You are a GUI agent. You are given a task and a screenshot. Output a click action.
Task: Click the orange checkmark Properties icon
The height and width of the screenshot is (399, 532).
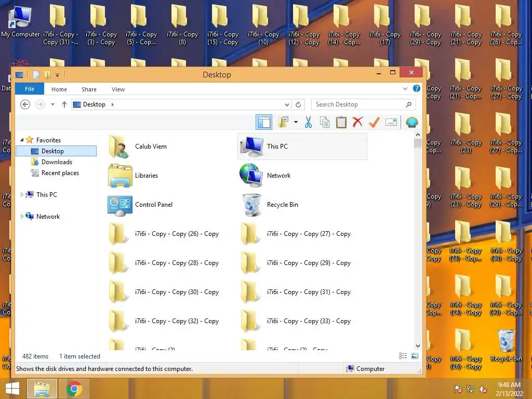(374, 122)
